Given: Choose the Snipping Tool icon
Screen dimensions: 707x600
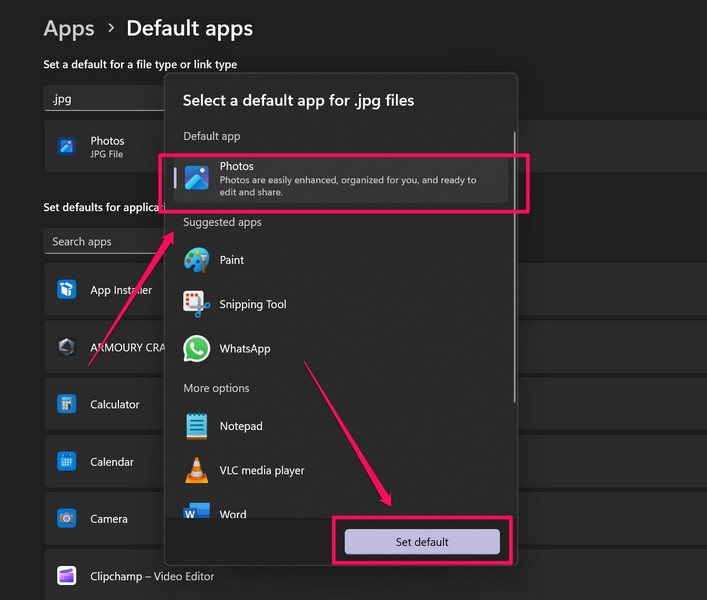Looking at the screenshot, I should 197,304.
